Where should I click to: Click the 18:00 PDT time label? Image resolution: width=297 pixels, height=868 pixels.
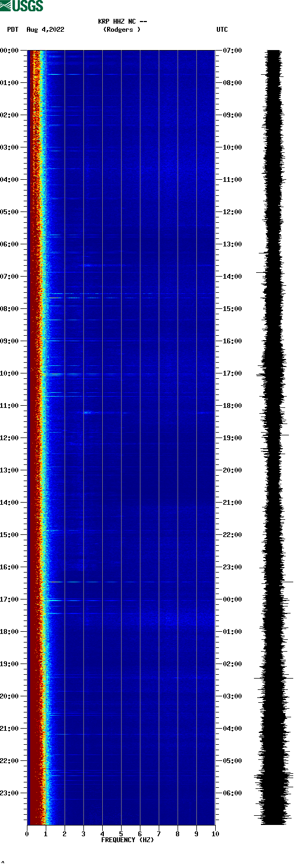coord(10,632)
